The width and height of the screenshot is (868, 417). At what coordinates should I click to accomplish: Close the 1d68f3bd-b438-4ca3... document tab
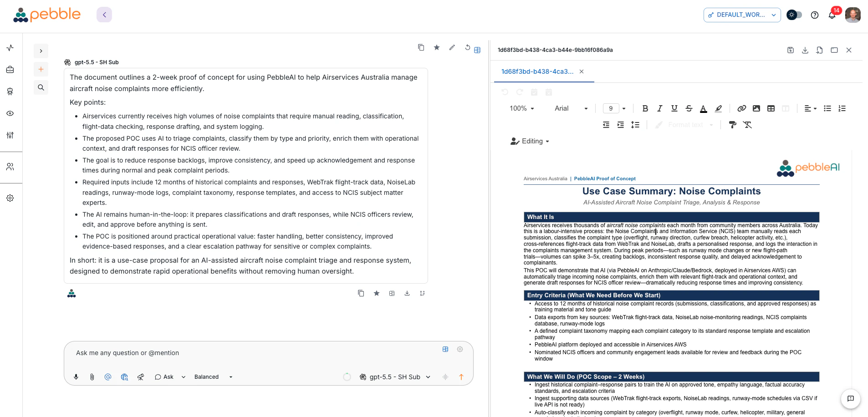pyautogui.click(x=582, y=71)
